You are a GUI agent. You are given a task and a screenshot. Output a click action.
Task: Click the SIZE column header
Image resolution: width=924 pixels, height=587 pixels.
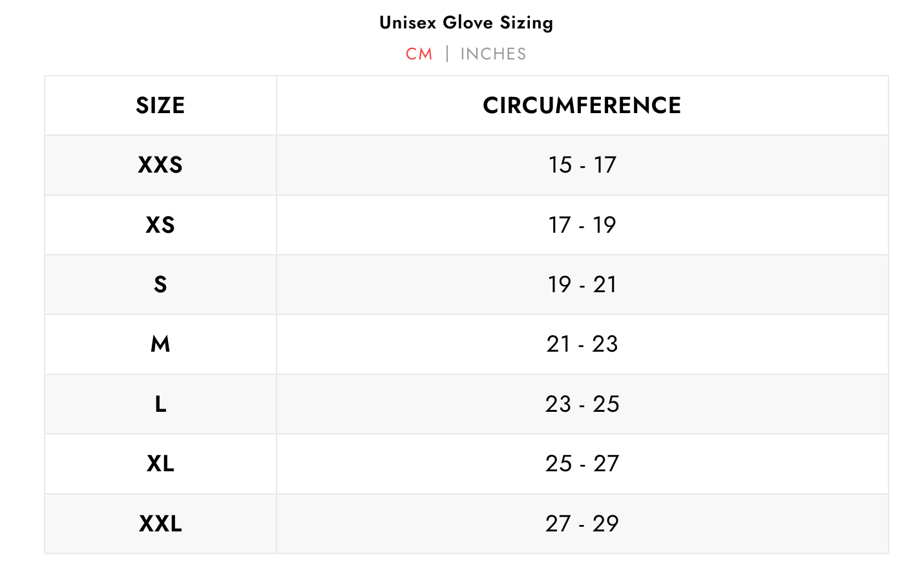[160, 105]
